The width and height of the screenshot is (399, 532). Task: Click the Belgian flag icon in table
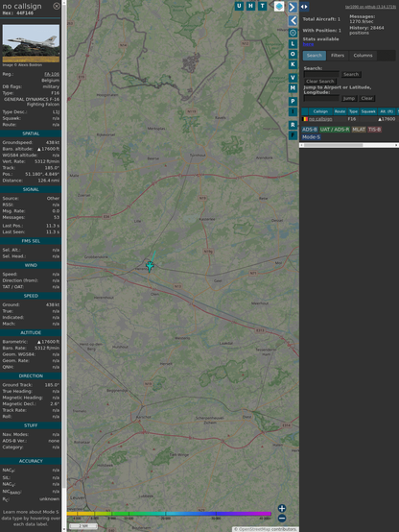pos(305,119)
